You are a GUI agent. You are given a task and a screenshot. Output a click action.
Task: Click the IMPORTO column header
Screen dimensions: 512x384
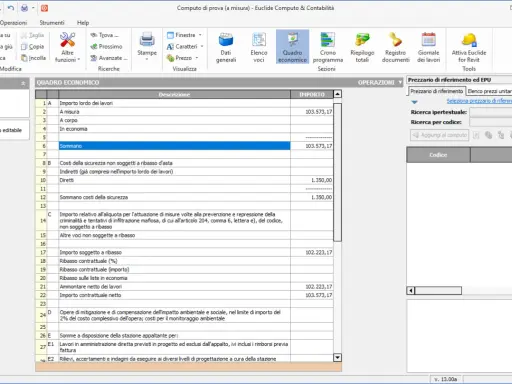click(x=312, y=94)
